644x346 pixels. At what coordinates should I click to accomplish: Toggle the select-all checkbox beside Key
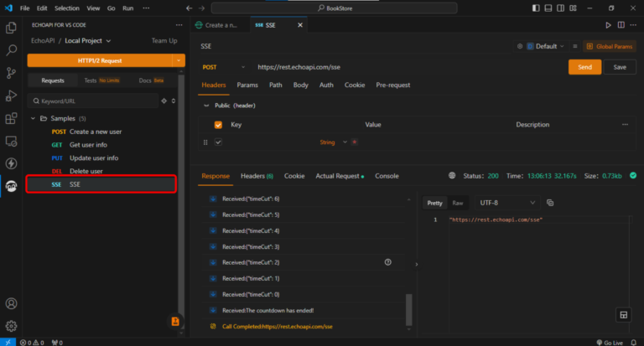[219, 125]
